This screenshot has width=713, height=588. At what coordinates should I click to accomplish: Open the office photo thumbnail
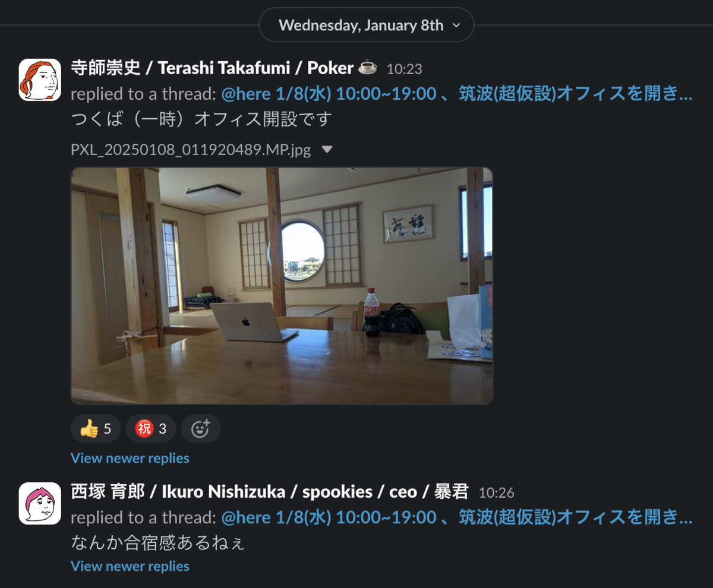coord(282,286)
